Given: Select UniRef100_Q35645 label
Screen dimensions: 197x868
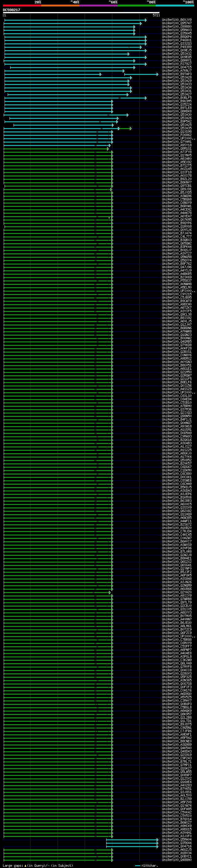Looking at the screenshot, I should point(177,33).
